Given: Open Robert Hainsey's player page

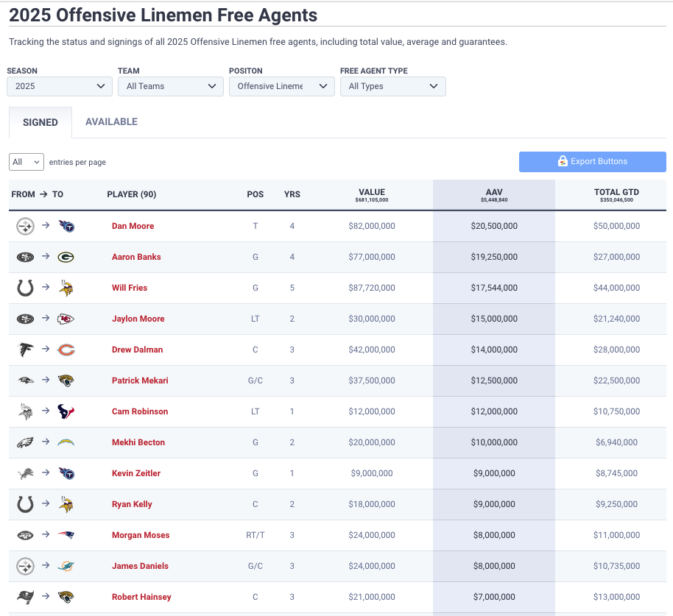Looking at the screenshot, I should coord(141,597).
